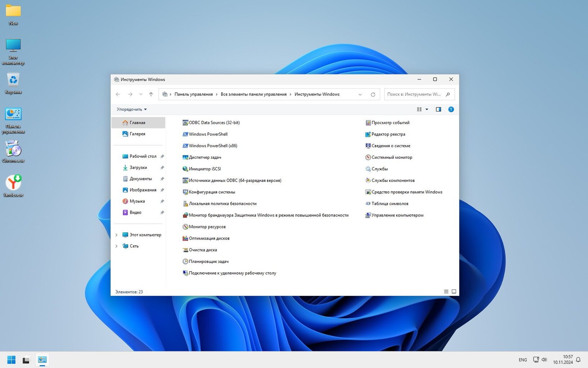Click Все элементы панели управления breadcrumb

coord(254,94)
